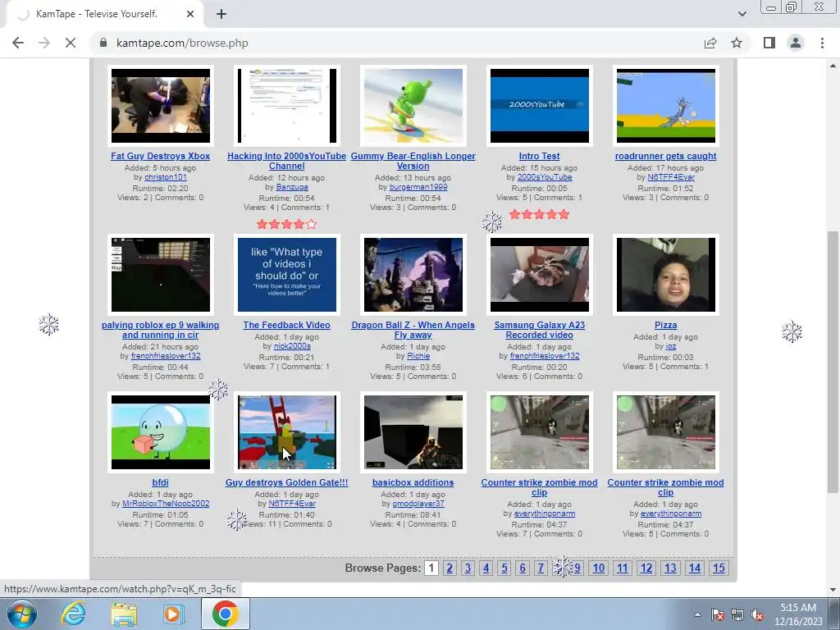This screenshot has height=630, width=840.
Task: Click the muted volume tray icon
Action: [x=757, y=615]
